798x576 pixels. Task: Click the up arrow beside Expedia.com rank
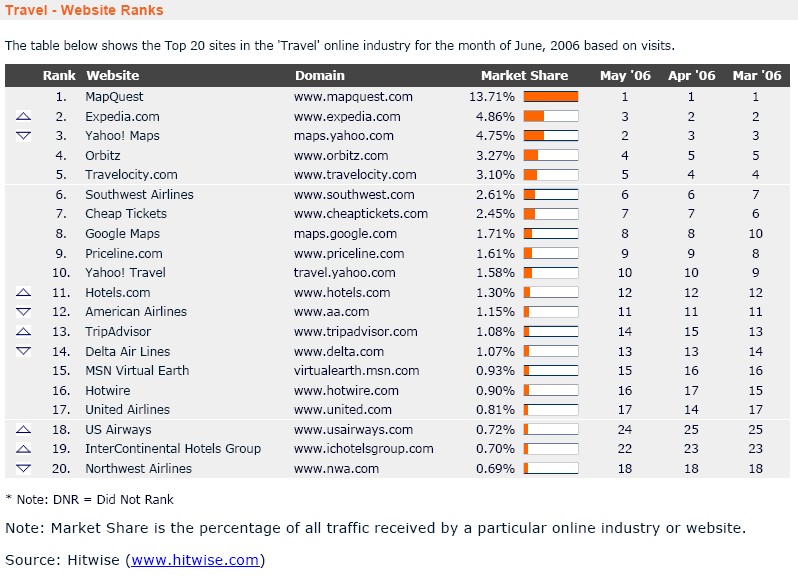pos(23,116)
